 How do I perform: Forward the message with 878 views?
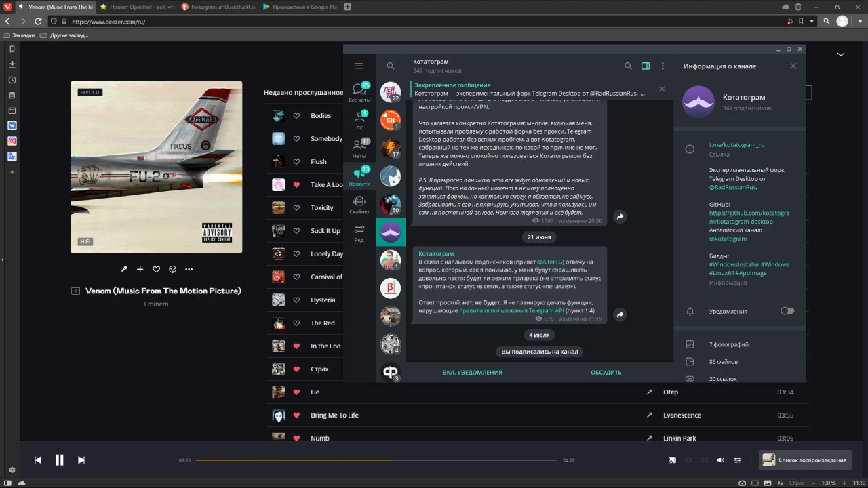[620, 314]
